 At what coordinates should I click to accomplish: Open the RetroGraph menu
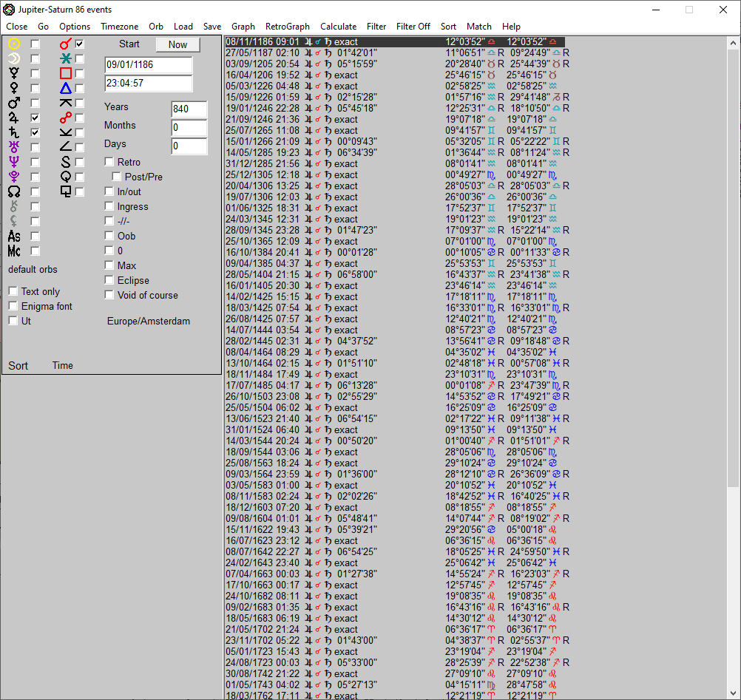[288, 26]
